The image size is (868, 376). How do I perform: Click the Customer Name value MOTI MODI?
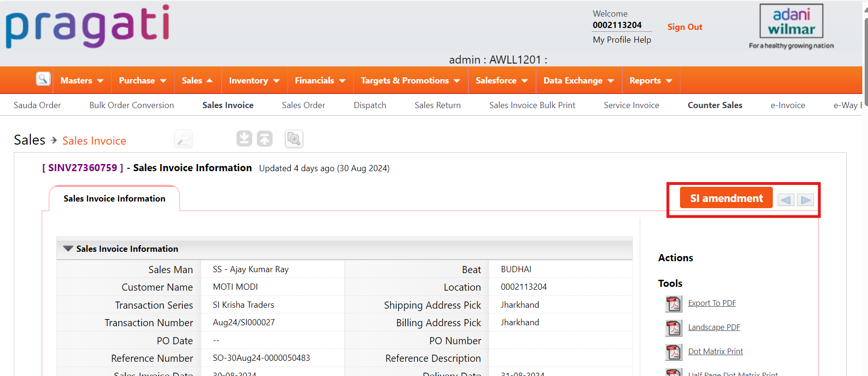(235, 287)
